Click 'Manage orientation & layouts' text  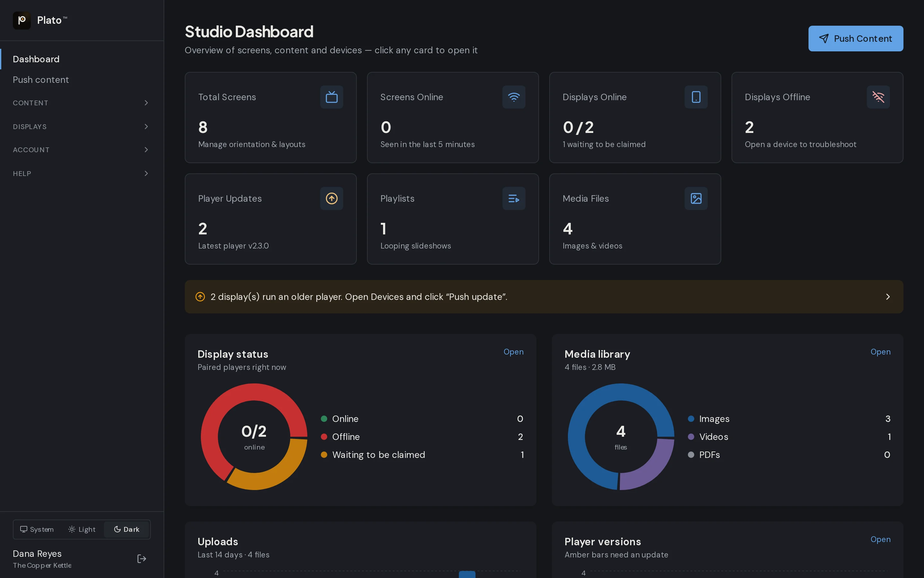click(252, 144)
